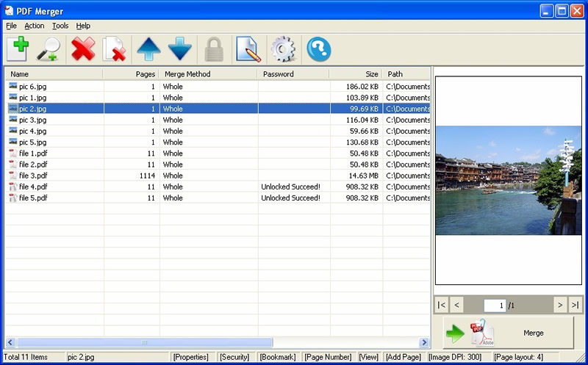Click the red X remove icon
Image resolution: width=588 pixels, height=365 pixels.
83,49
